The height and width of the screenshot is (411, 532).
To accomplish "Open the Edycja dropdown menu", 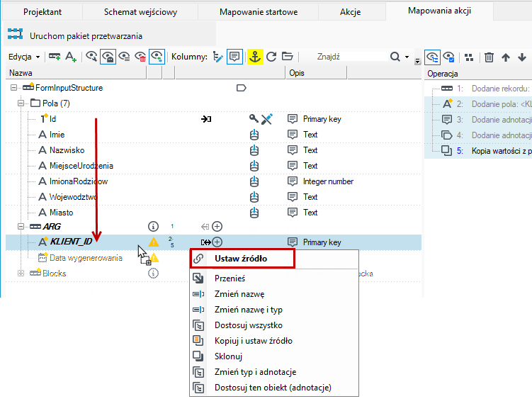I will coord(24,57).
